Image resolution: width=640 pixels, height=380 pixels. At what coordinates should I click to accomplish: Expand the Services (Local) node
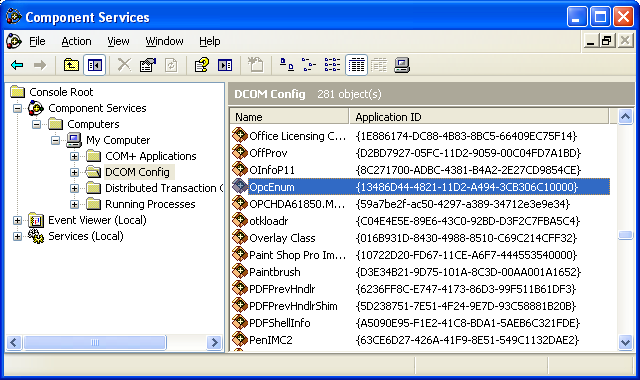tap(17, 236)
